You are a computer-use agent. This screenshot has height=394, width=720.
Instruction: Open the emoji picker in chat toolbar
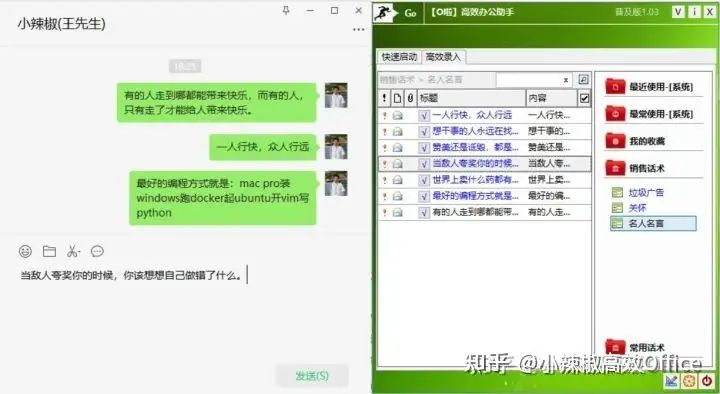click(25, 251)
